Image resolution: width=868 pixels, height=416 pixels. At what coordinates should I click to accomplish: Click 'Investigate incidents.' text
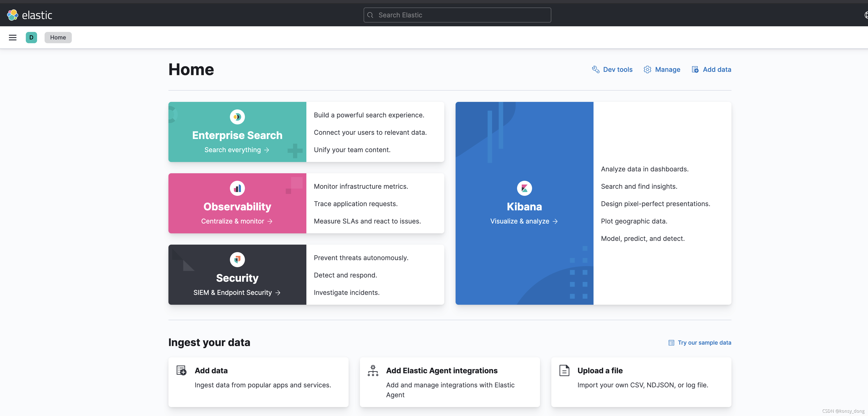[x=346, y=293]
